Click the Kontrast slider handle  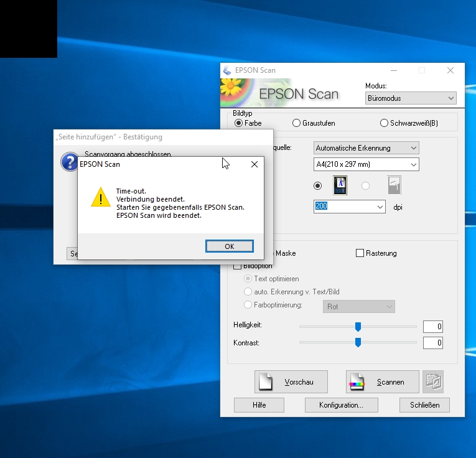(x=358, y=342)
